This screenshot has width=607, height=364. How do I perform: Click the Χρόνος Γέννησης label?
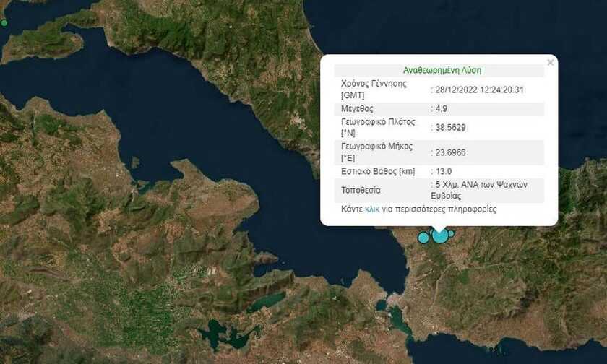[374, 84]
